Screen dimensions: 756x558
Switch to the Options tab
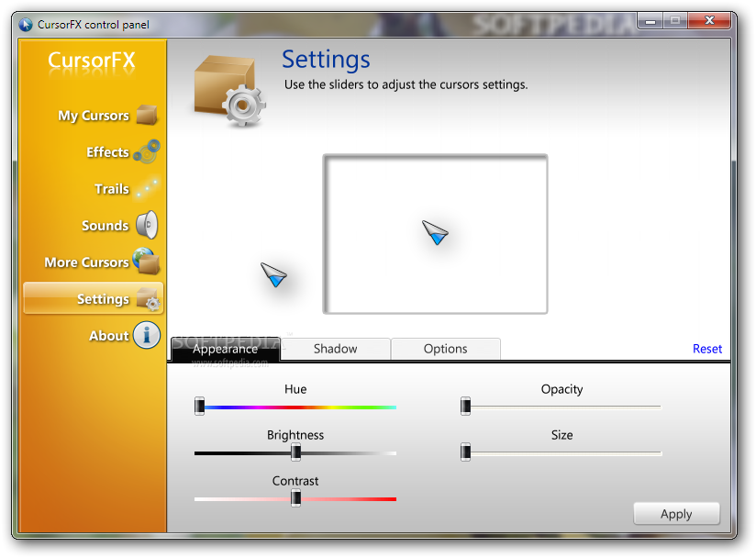click(x=446, y=349)
